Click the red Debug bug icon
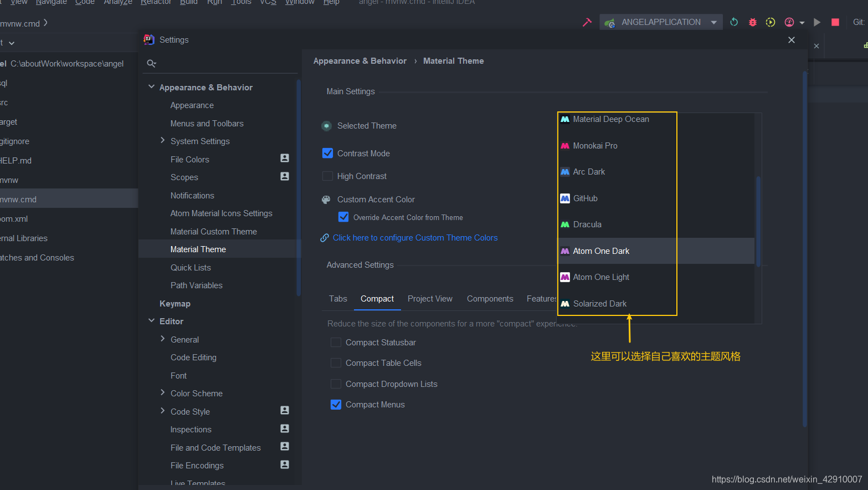Image resolution: width=868 pixels, height=490 pixels. [752, 22]
